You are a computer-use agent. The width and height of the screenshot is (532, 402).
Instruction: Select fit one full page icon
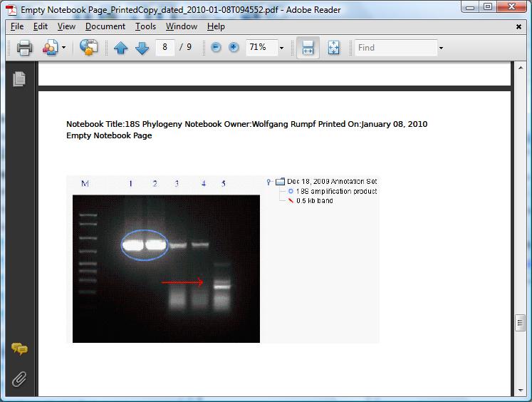333,48
